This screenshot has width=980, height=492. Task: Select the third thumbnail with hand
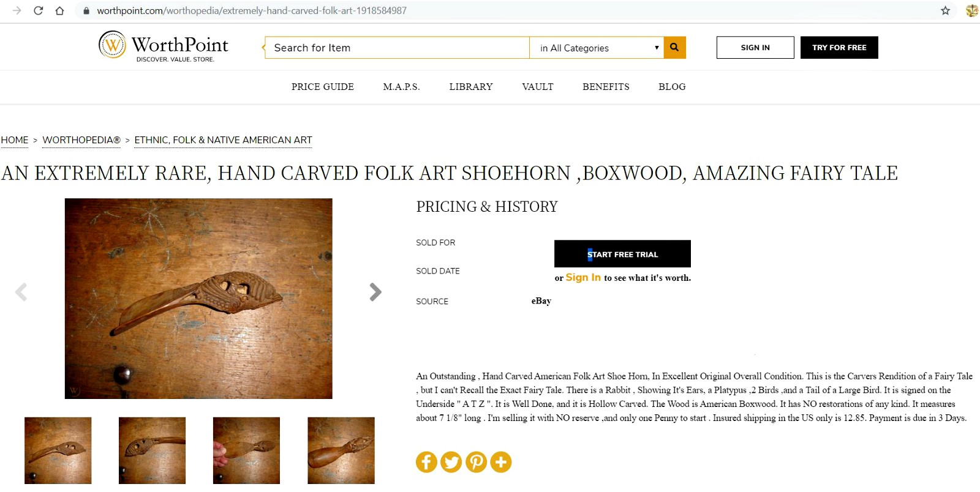(x=246, y=450)
